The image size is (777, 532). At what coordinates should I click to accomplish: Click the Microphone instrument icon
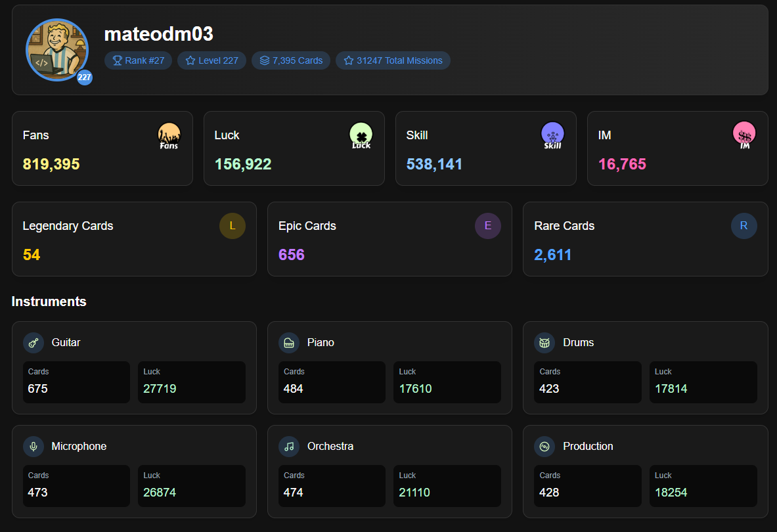tap(33, 447)
